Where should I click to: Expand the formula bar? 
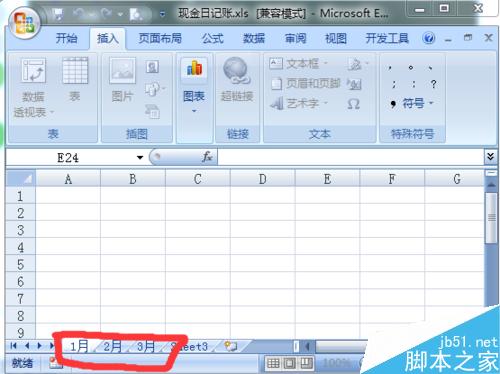(490, 157)
